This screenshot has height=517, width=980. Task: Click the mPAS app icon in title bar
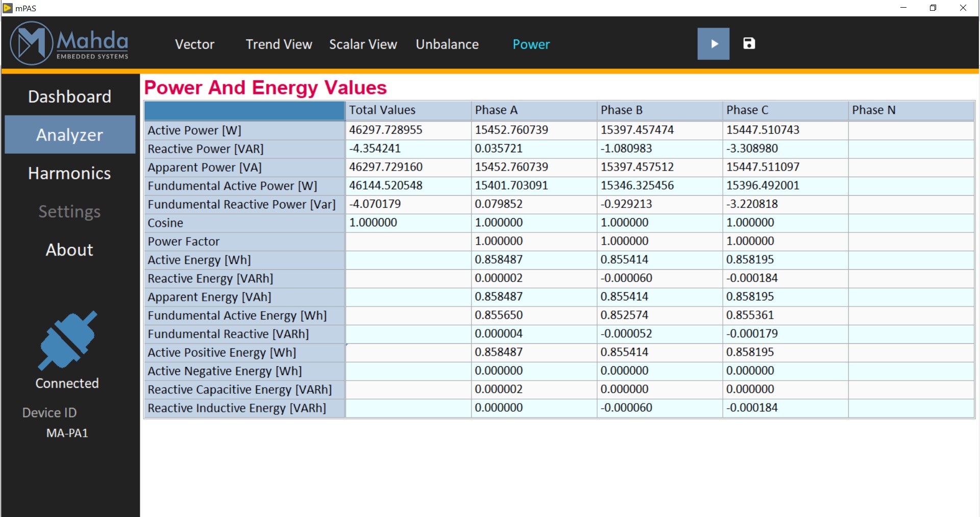pos(7,8)
